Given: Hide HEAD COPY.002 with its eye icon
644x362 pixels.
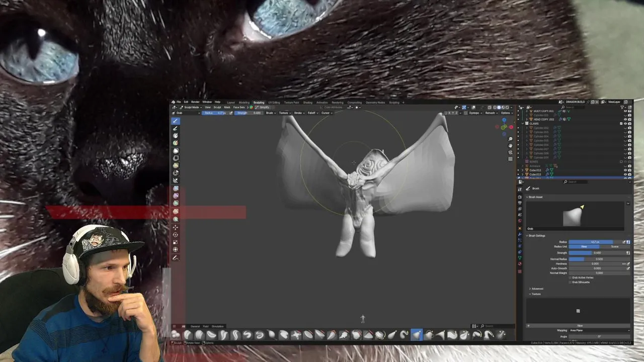Looking at the screenshot, I should (625, 120).
